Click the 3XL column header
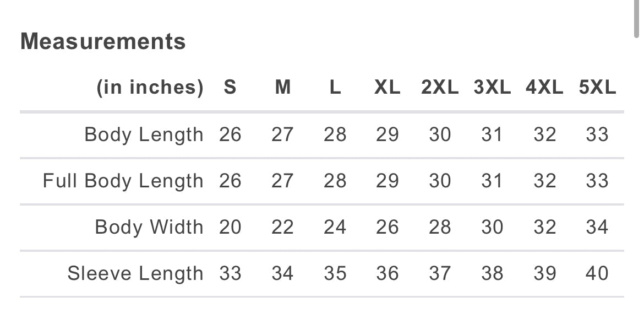The height and width of the screenshot is (329, 644). point(492,87)
